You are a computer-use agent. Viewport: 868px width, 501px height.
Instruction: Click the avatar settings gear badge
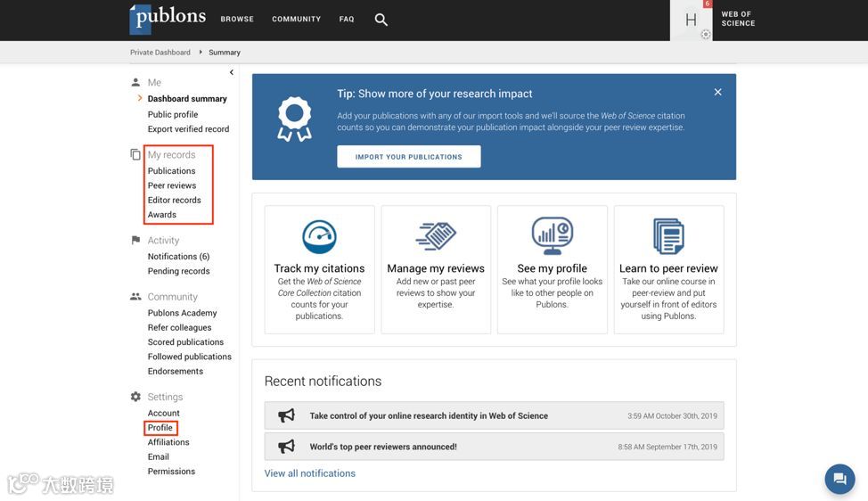click(705, 35)
